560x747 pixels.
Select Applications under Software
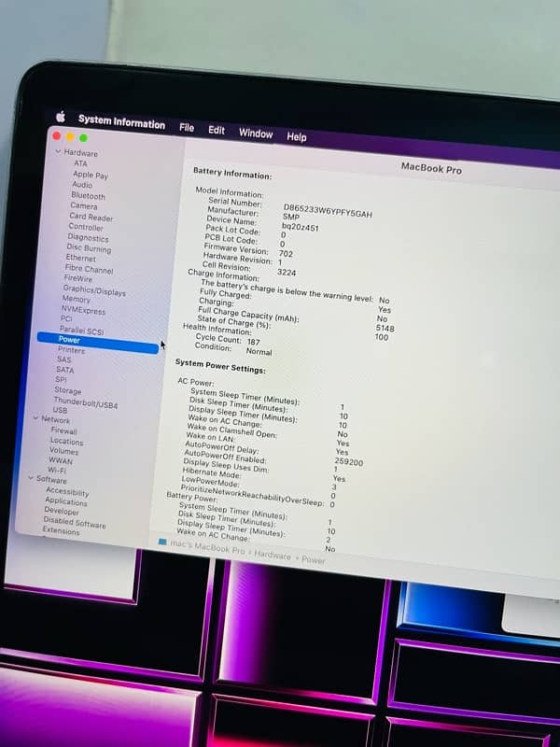click(66, 501)
